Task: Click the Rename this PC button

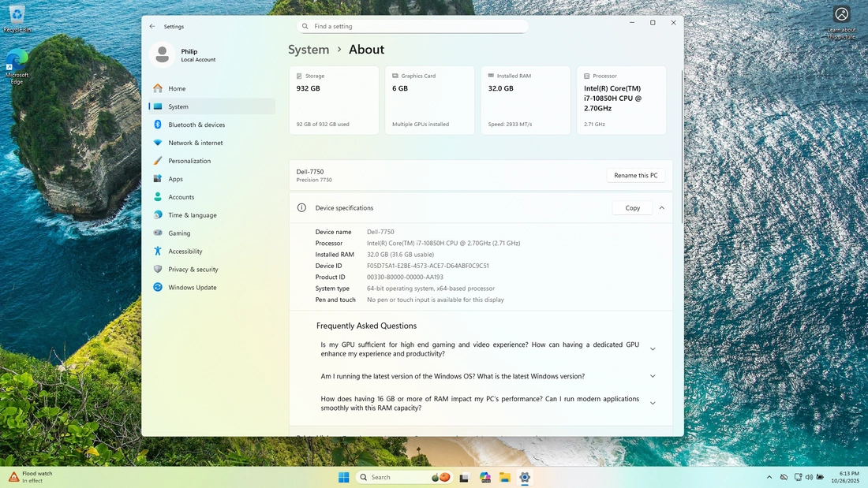Action: [636, 175]
